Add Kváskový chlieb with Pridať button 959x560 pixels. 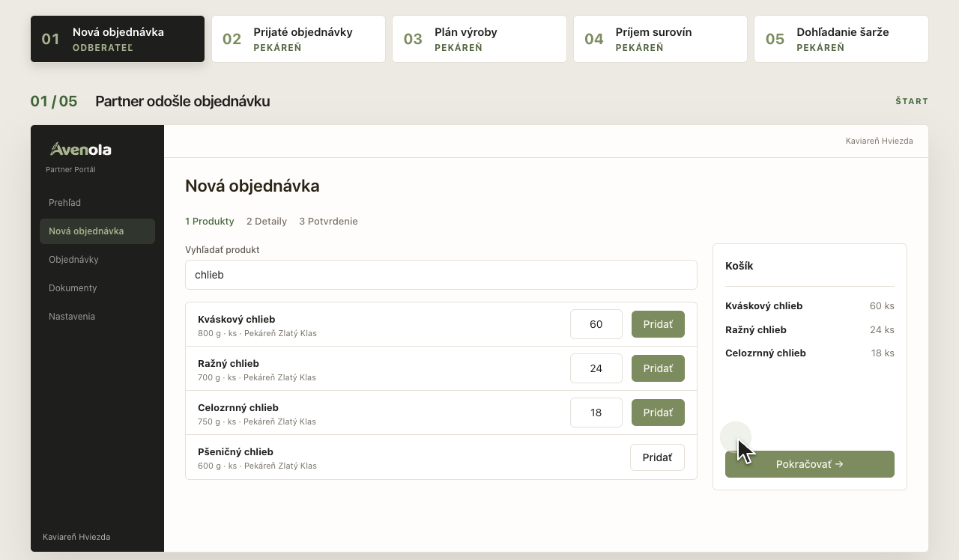(x=658, y=324)
